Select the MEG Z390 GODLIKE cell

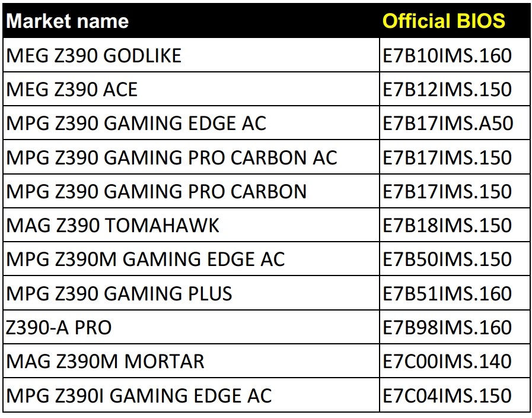94,56
